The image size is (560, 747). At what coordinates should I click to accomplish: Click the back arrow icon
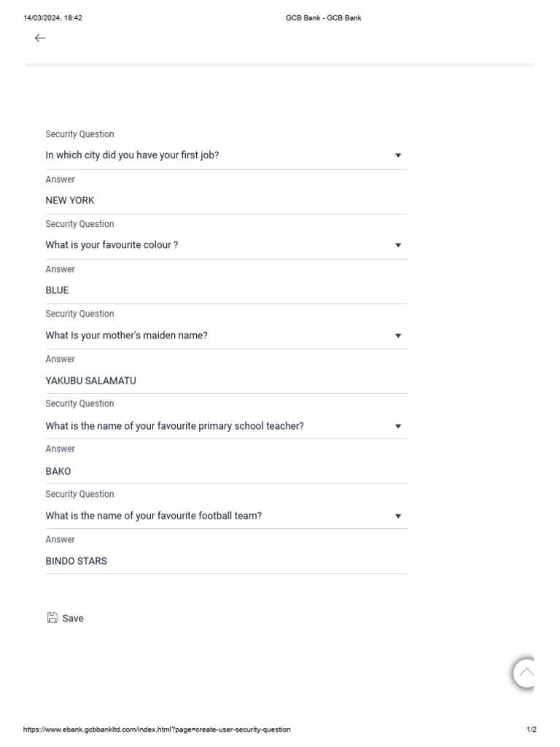point(40,38)
